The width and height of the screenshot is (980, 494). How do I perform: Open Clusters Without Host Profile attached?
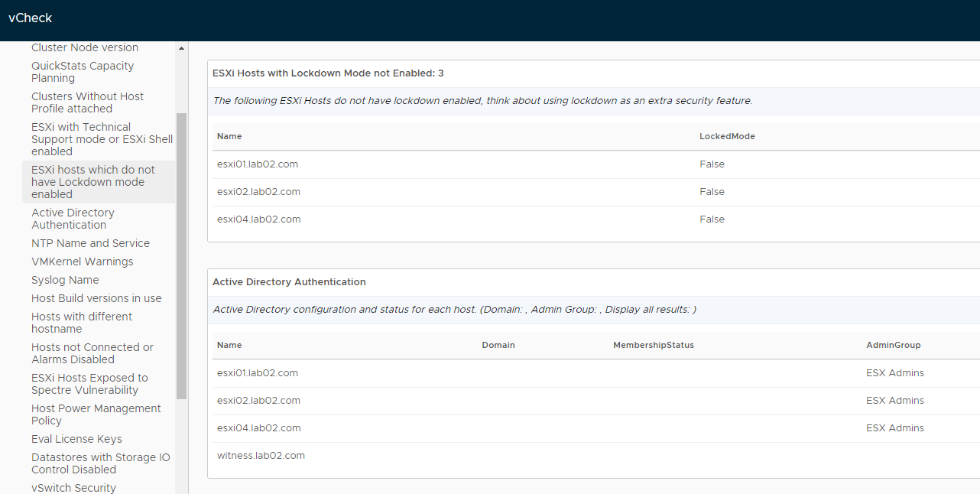(87, 102)
